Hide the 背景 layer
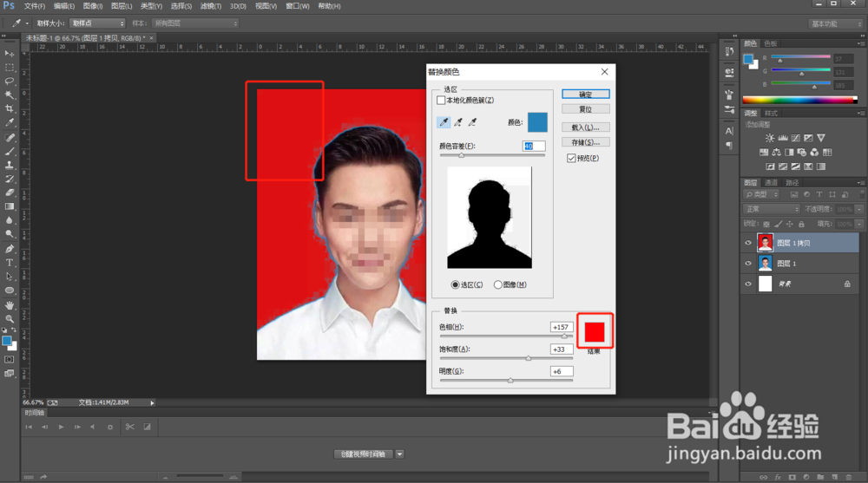This screenshot has height=483, width=868. click(748, 284)
